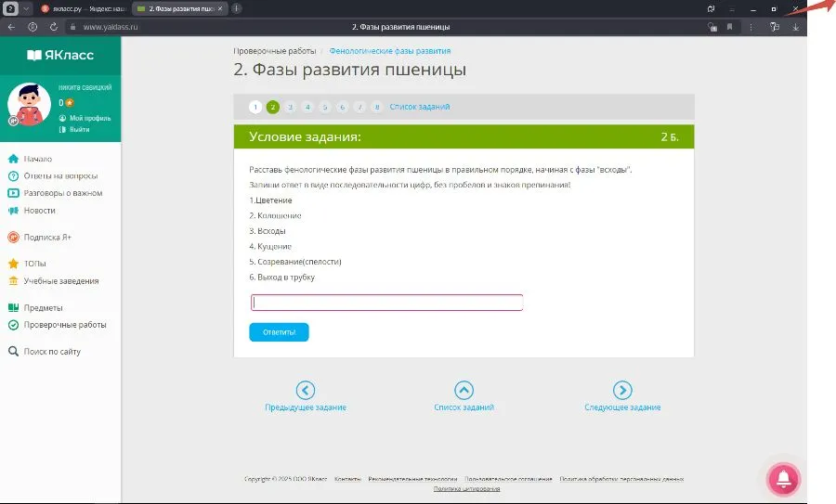Go to task number 4
Screen dimensions: 836x504
[307, 107]
